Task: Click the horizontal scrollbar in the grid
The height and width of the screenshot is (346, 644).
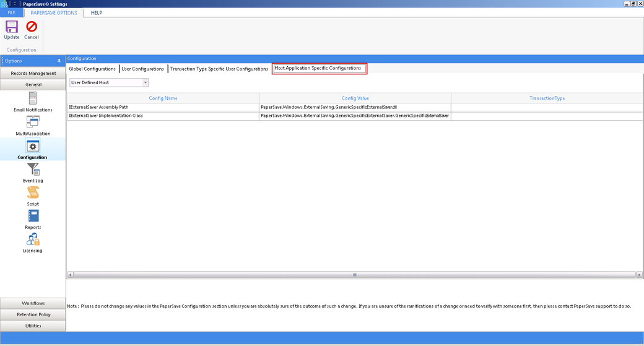Action: [x=354, y=274]
